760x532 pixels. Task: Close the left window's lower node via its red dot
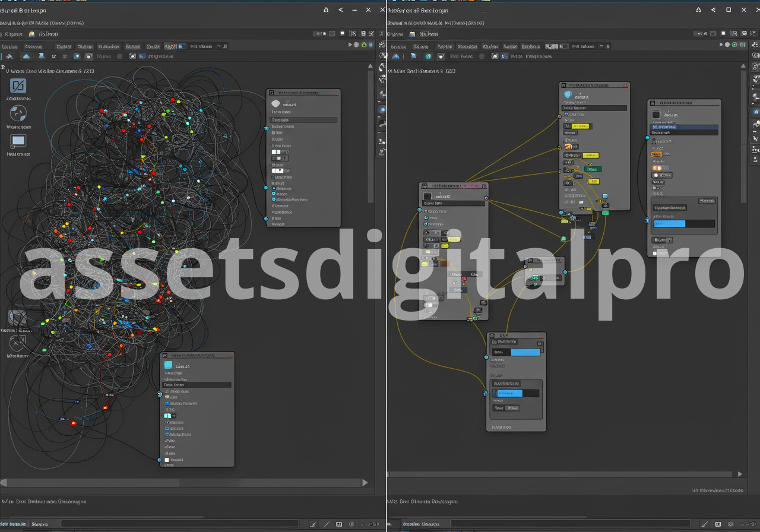tap(229, 355)
